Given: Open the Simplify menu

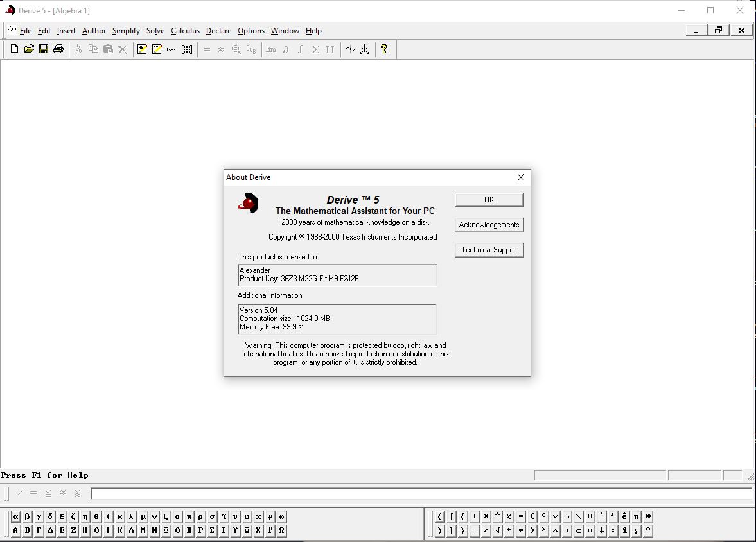Looking at the screenshot, I should [x=126, y=31].
